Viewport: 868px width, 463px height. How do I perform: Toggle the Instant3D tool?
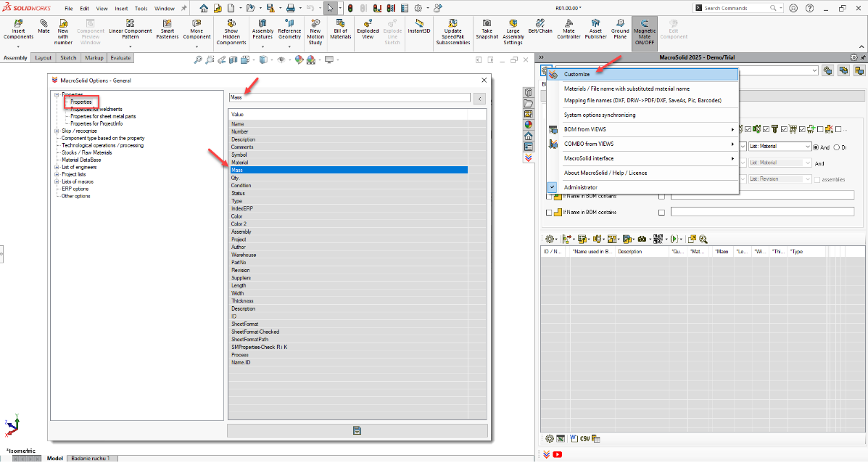[419, 26]
